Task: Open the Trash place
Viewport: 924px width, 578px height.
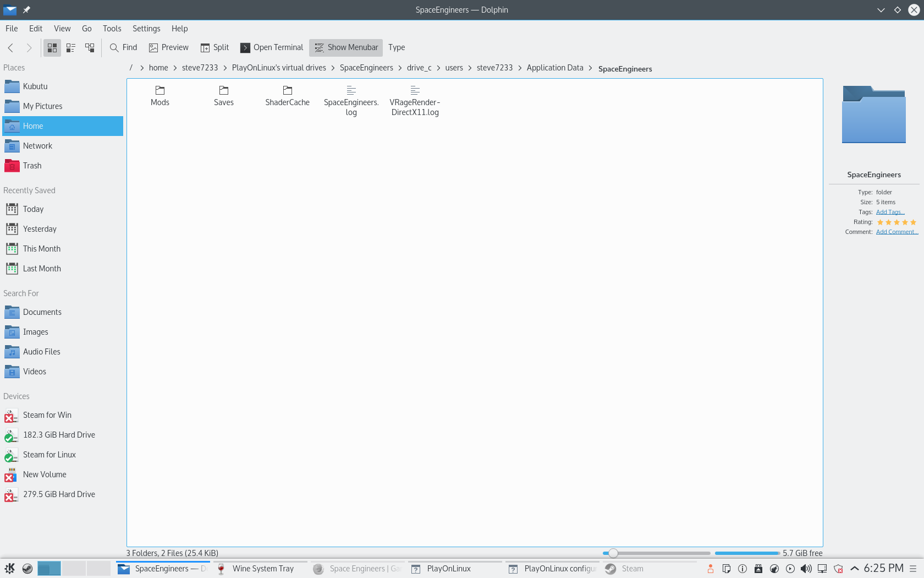Action: click(63, 166)
